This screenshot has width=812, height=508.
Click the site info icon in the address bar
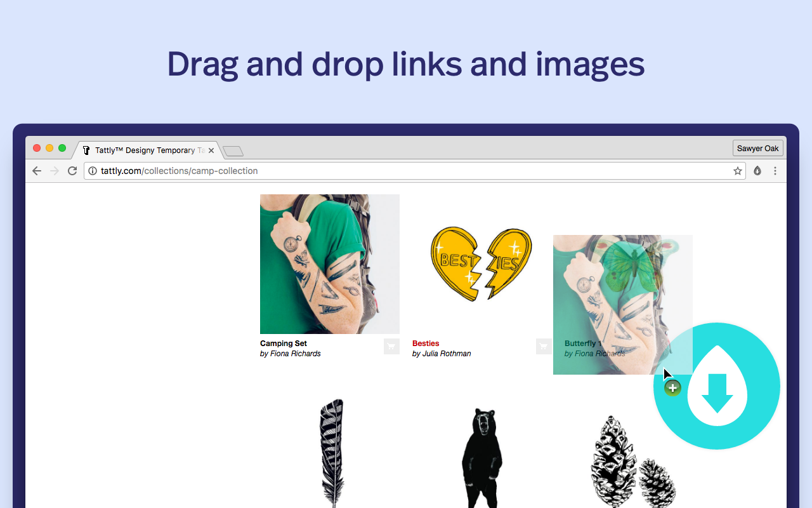pos(93,171)
